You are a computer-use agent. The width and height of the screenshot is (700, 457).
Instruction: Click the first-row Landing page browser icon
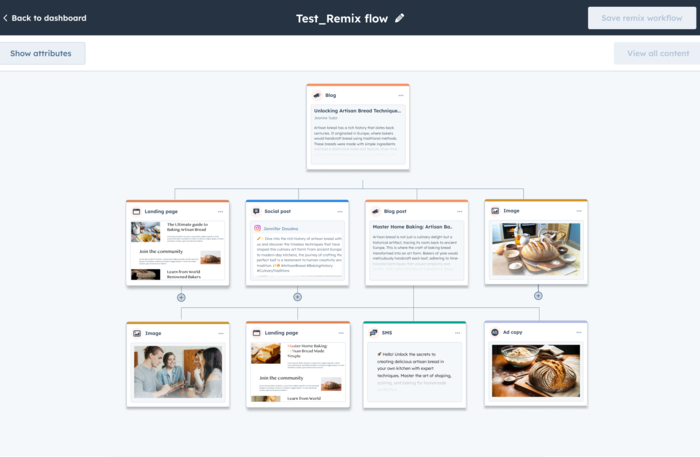pyautogui.click(x=137, y=212)
